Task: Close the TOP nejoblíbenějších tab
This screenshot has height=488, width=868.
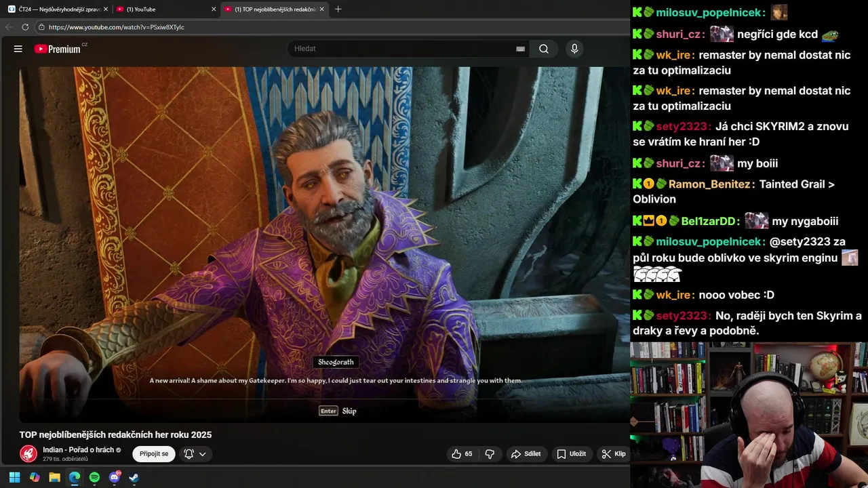Action: pyautogui.click(x=322, y=9)
